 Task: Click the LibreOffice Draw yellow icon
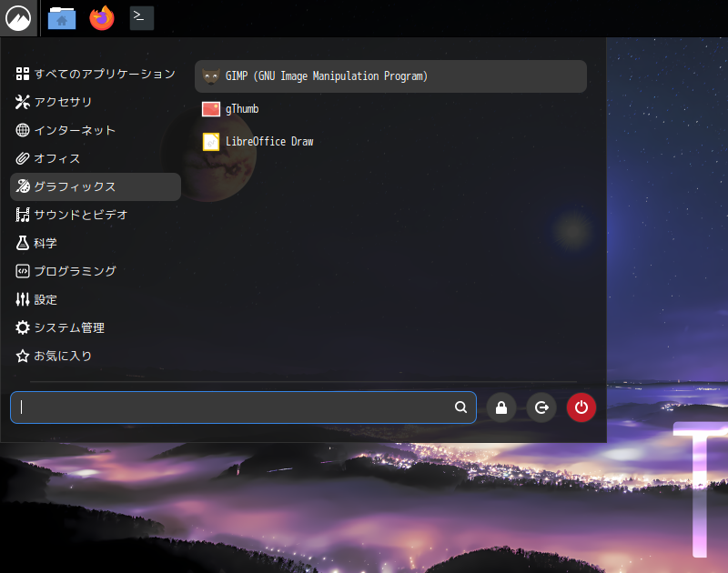(x=211, y=142)
